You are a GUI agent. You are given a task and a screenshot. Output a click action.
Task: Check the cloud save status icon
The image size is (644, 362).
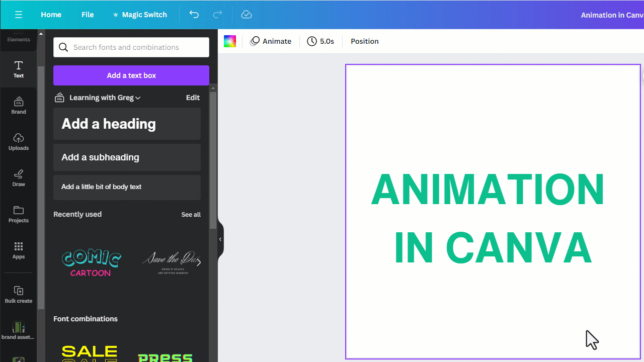pyautogui.click(x=246, y=15)
